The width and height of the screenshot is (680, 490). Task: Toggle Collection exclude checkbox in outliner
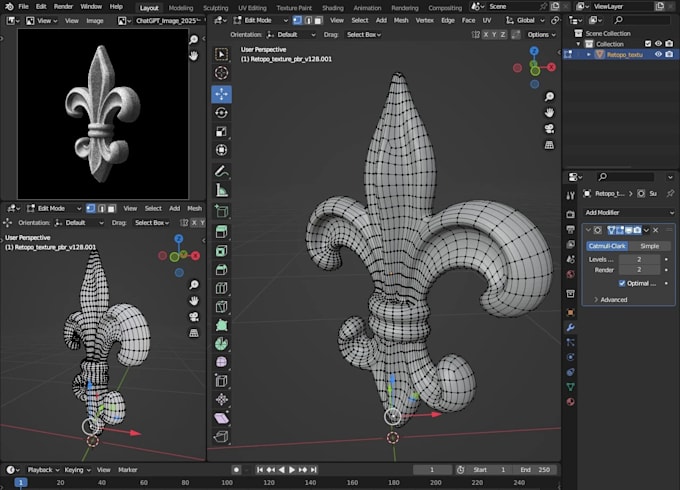tap(648, 43)
